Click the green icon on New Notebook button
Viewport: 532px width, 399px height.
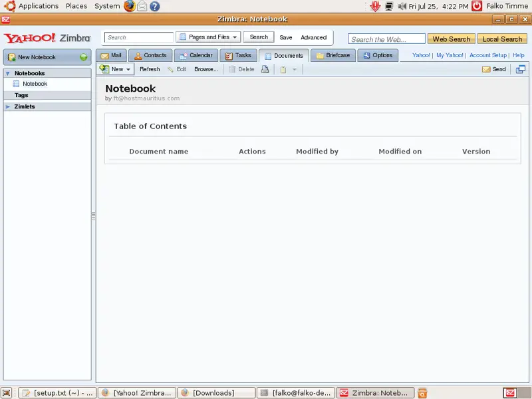click(84, 57)
